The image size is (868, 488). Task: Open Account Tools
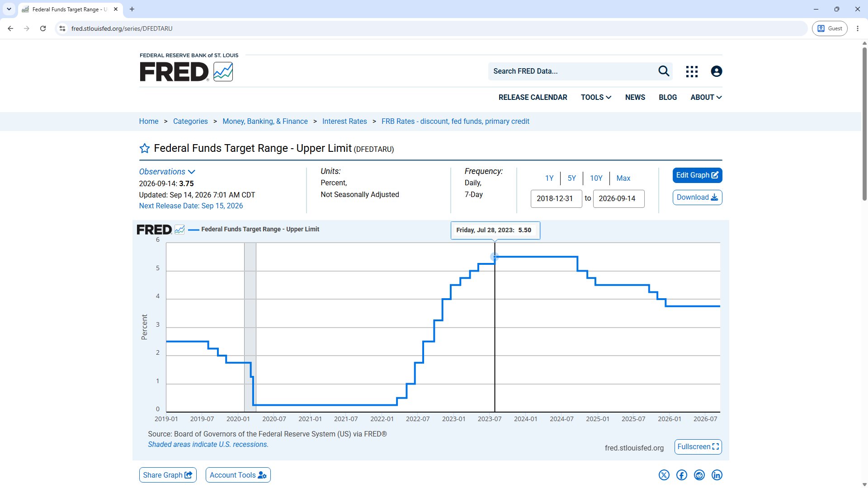click(238, 475)
